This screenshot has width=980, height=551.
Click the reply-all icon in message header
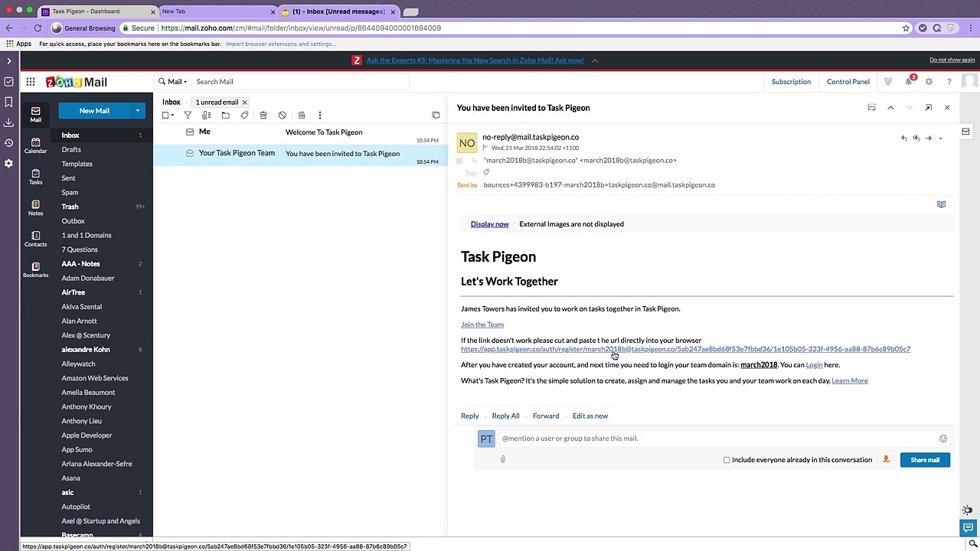(x=916, y=139)
